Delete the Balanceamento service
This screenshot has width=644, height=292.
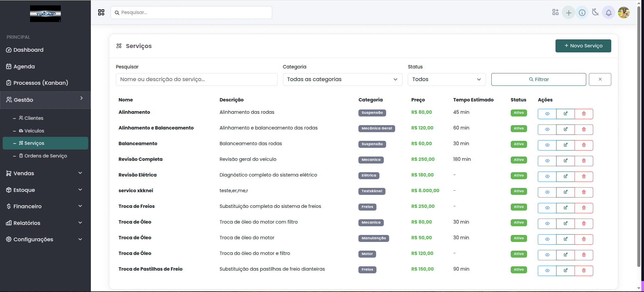click(x=584, y=145)
